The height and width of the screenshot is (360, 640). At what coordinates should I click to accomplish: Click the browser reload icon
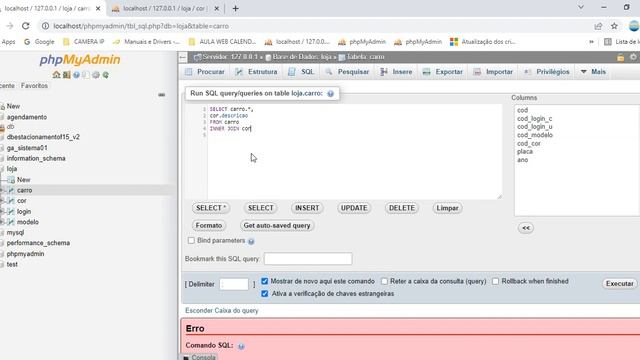26,26
